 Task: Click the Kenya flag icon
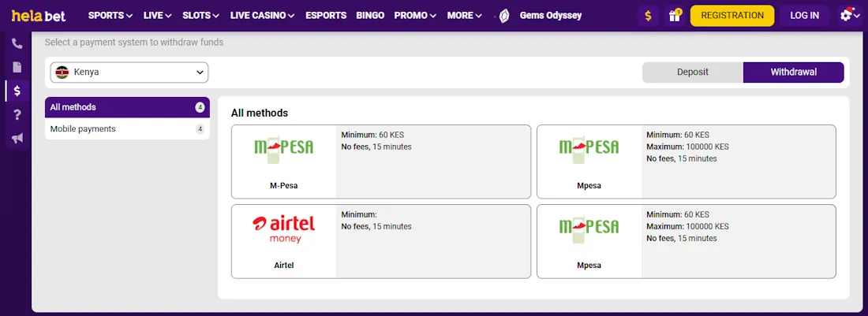62,72
